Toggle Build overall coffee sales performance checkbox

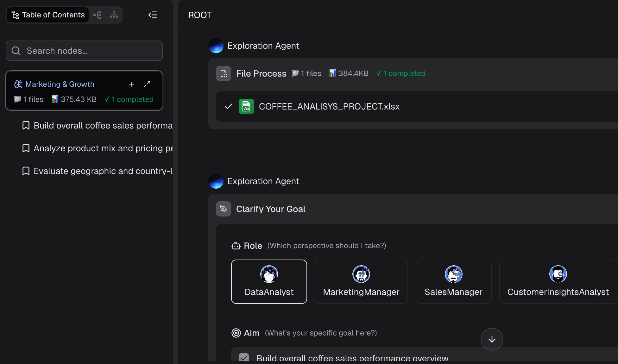[x=244, y=358]
